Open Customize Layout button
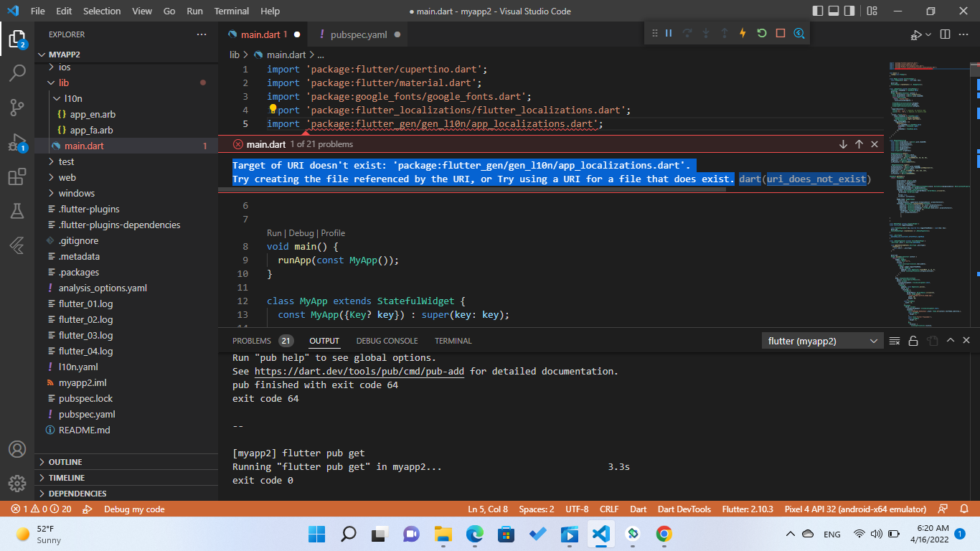Screen dimensions: 980x551 (x=872, y=11)
